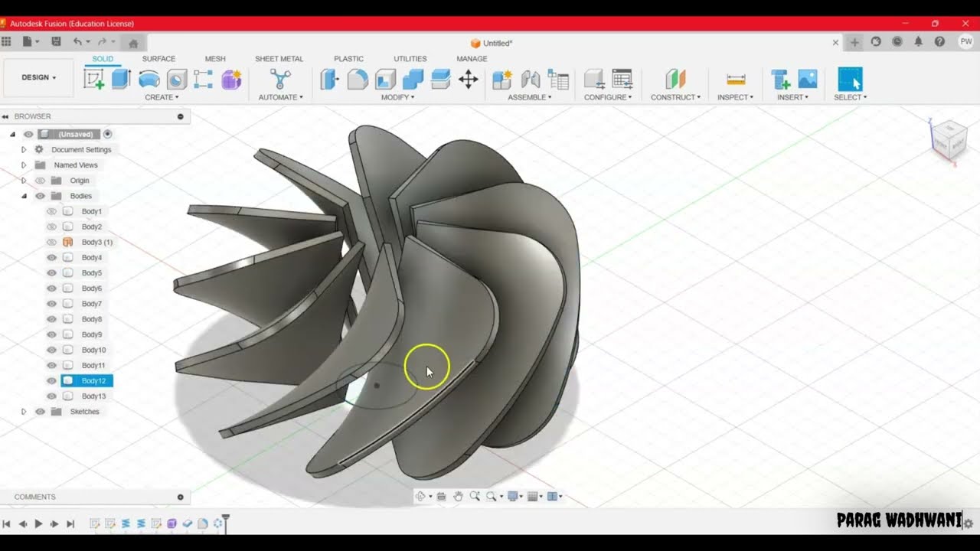Open the CONSTRUCT dropdown menu
Image resolution: width=980 pixels, height=551 pixels.
[x=675, y=97]
